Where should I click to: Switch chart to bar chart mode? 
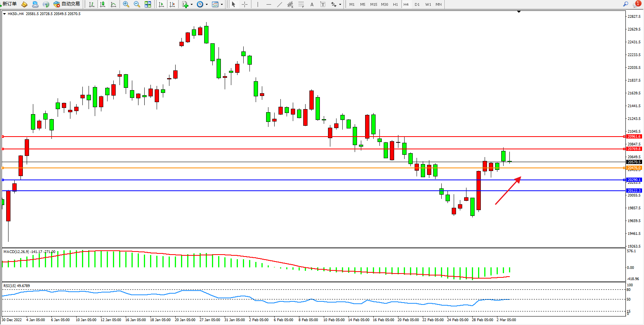point(92,4)
